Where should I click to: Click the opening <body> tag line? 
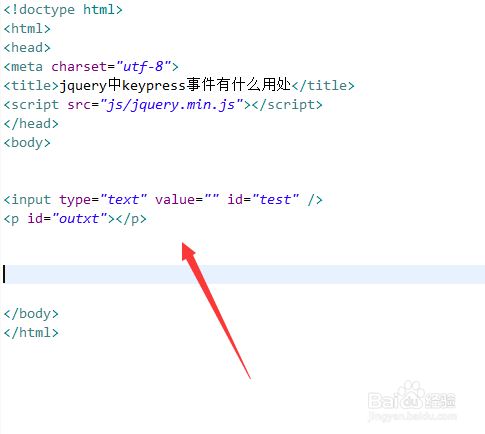pyautogui.click(x=27, y=143)
